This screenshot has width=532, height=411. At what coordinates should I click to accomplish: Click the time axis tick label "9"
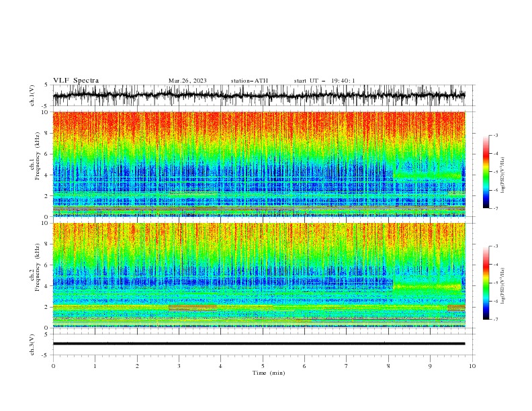click(x=430, y=366)
